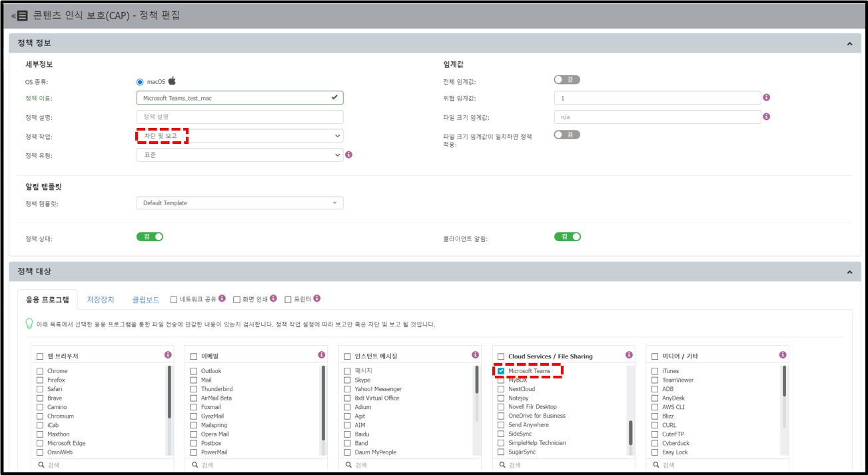Uncheck the Microsoft Teams checkbox

(501, 371)
